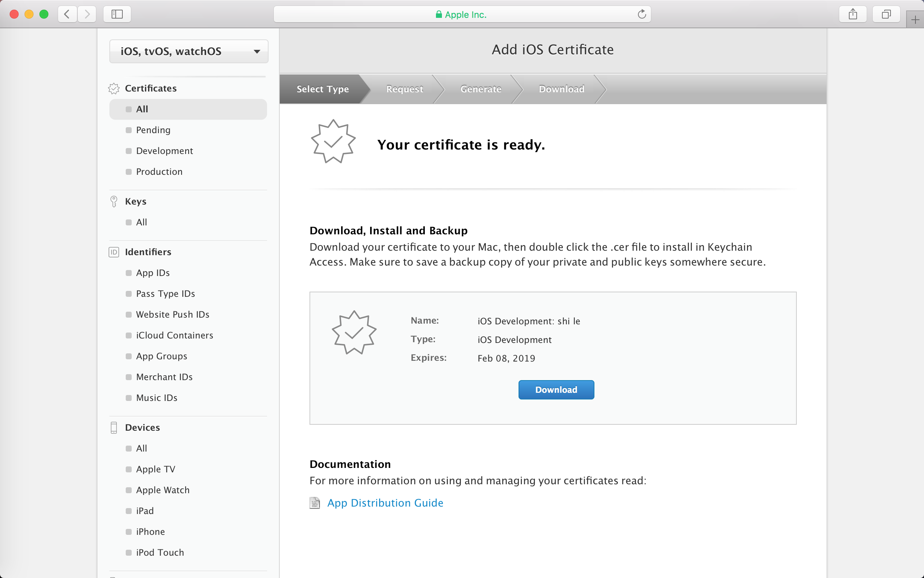
Task: Show Apple Watch devices
Action: pos(163,490)
